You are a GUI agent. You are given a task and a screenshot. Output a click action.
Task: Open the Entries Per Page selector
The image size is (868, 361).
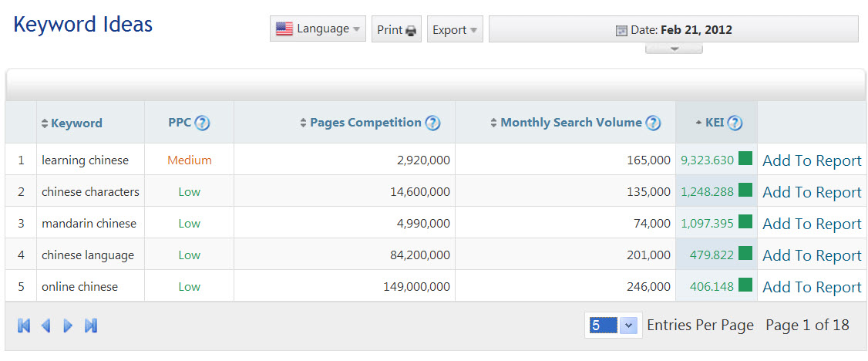612,326
